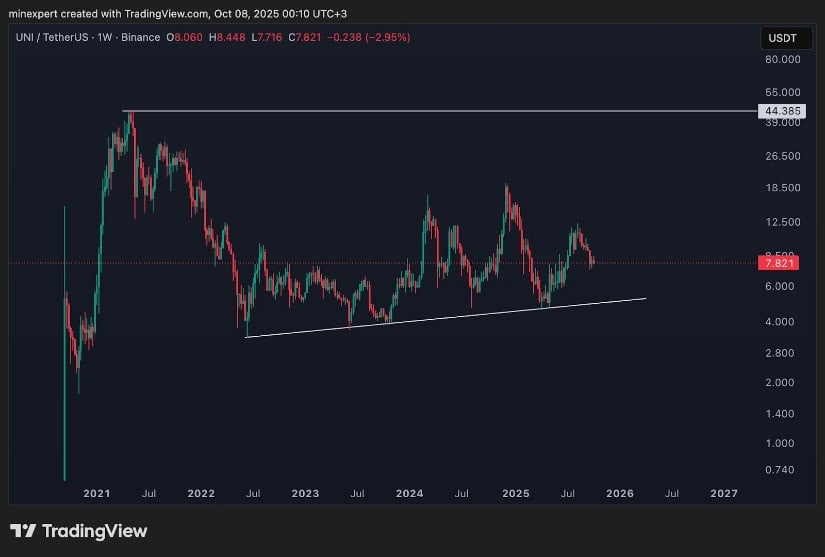
Task: Click the 2021 time axis label
Action: point(97,493)
